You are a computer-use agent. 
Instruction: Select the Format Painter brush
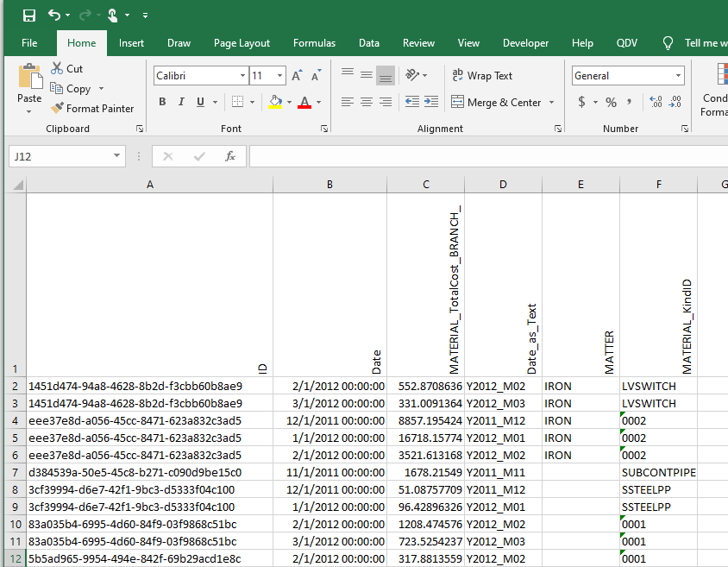91,109
